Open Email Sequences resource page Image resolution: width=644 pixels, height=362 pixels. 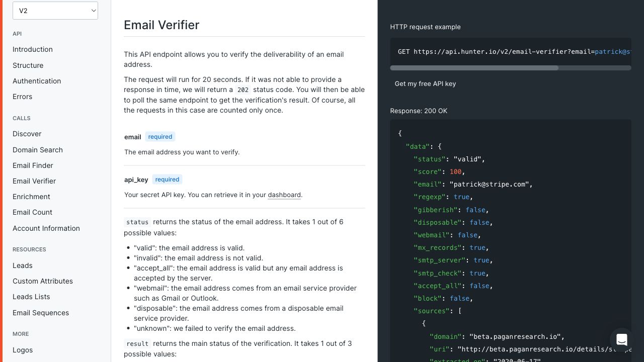(x=41, y=313)
